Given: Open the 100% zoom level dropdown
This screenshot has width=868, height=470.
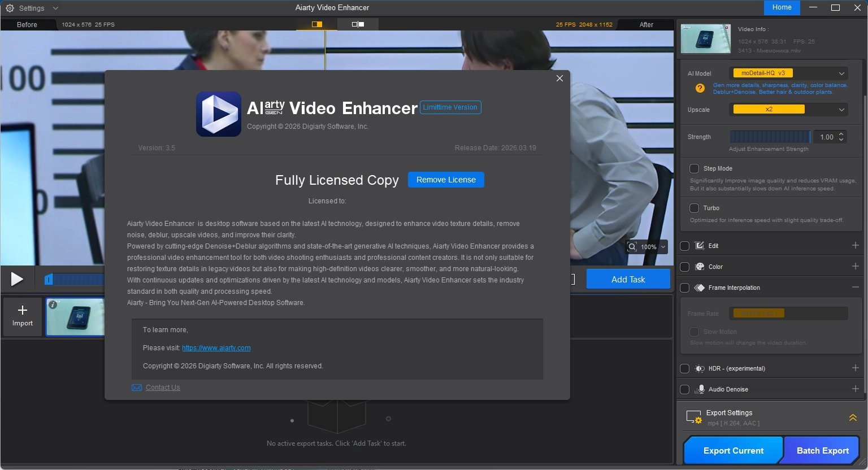Looking at the screenshot, I should (x=653, y=247).
